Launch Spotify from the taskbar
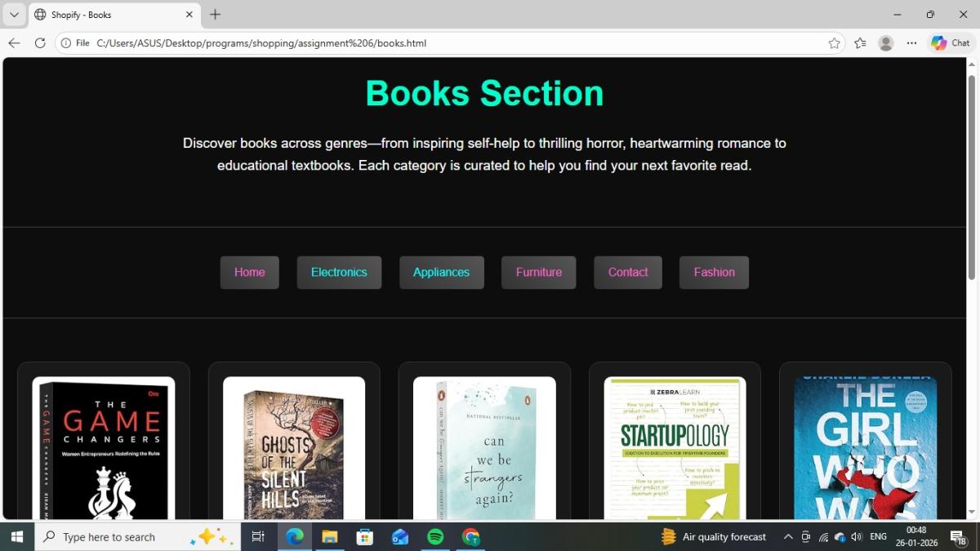980x551 pixels. (435, 536)
